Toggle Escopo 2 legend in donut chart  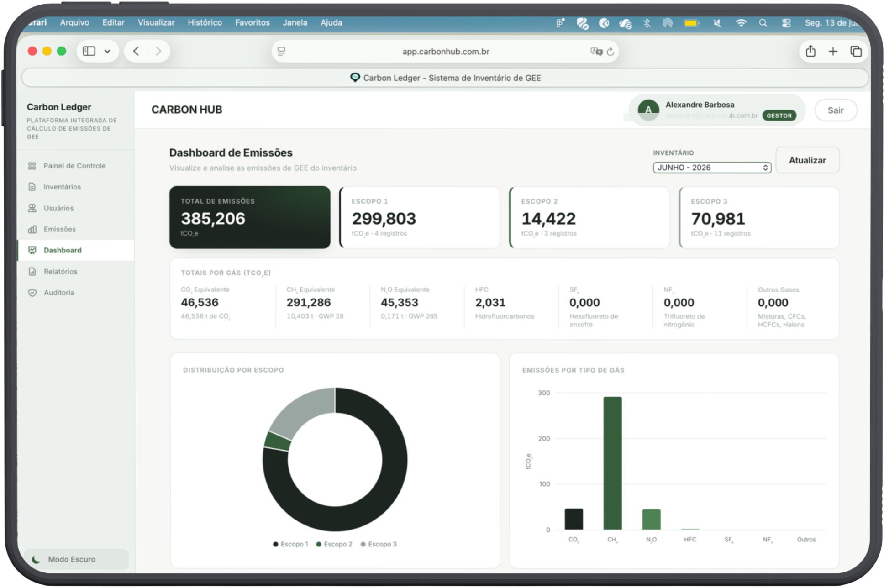[x=334, y=544]
